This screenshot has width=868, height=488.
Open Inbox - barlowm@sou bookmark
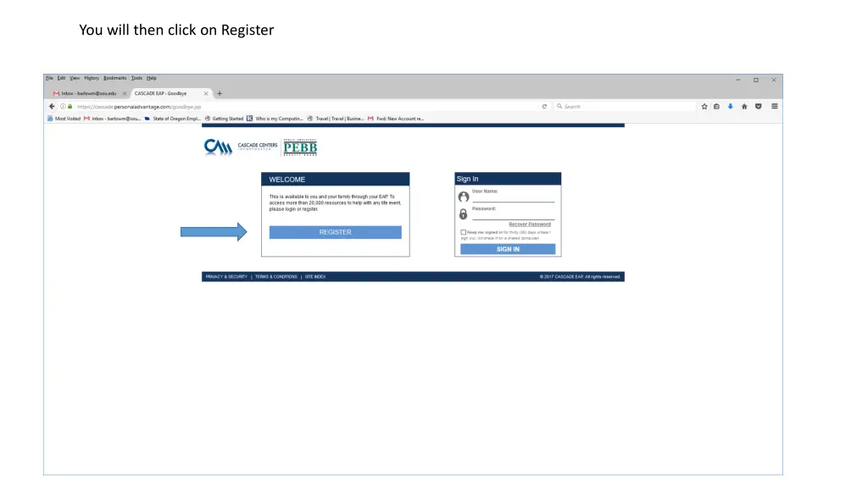coord(113,119)
